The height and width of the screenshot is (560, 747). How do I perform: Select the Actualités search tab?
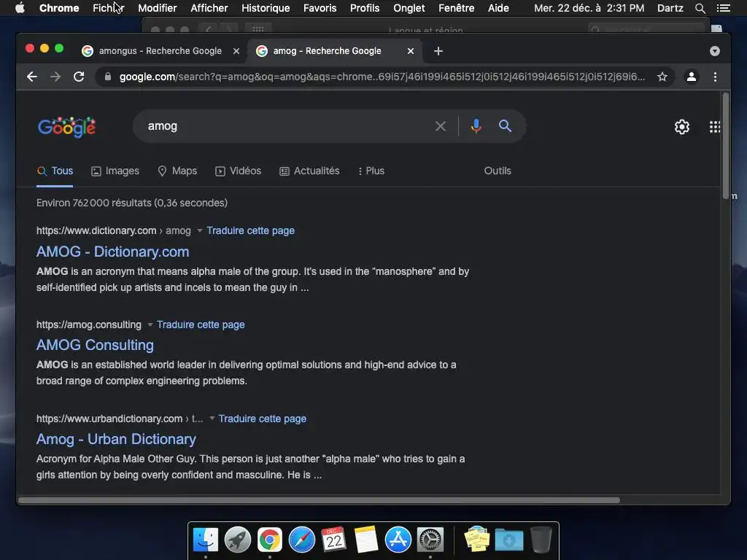pyautogui.click(x=309, y=171)
